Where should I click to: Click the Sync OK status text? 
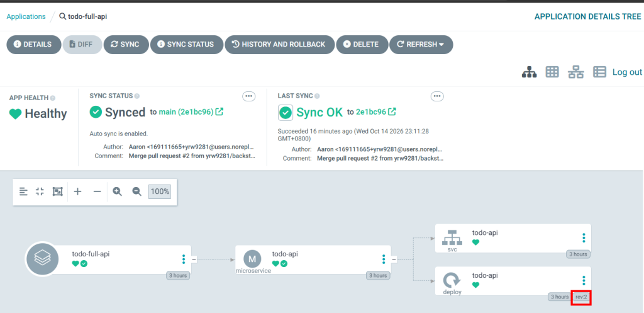[319, 112]
